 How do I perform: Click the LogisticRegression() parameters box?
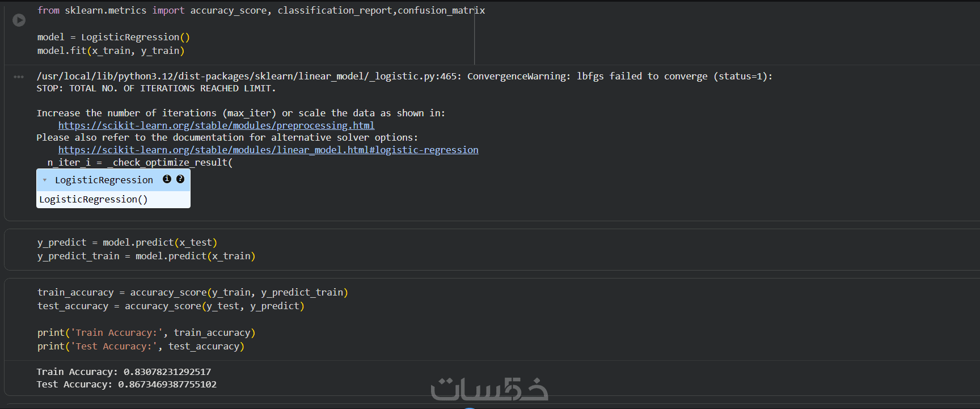94,200
